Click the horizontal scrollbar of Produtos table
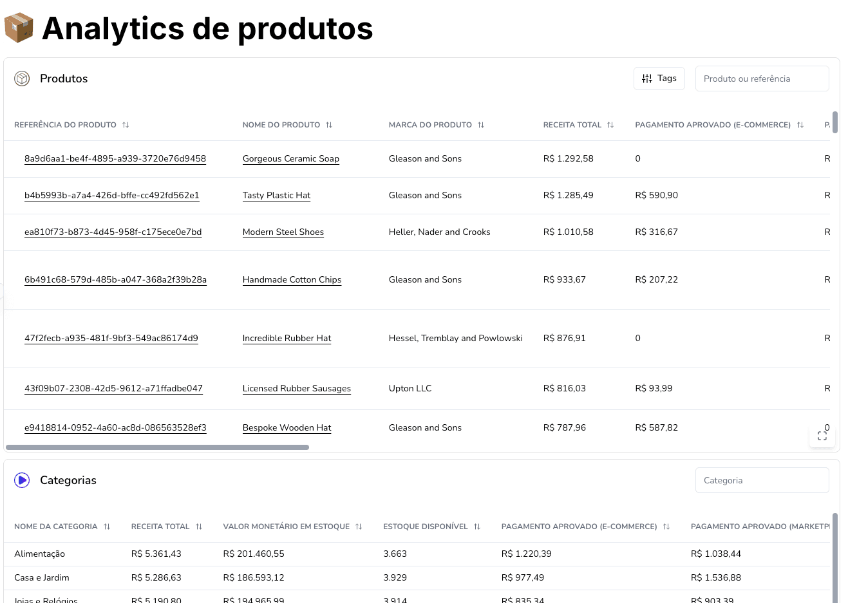The height and width of the screenshot is (616, 848). (x=157, y=447)
